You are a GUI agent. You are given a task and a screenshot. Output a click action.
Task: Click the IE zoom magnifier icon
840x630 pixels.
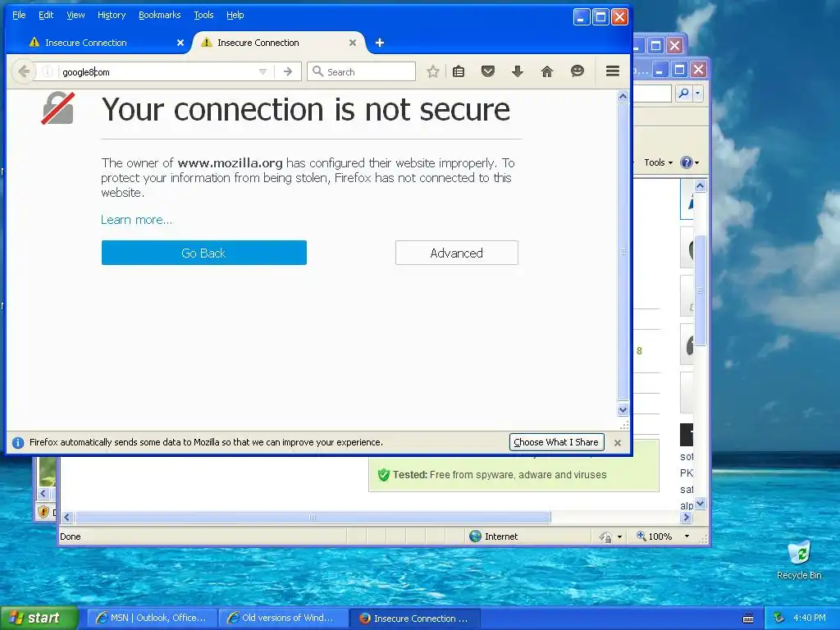[x=641, y=536]
